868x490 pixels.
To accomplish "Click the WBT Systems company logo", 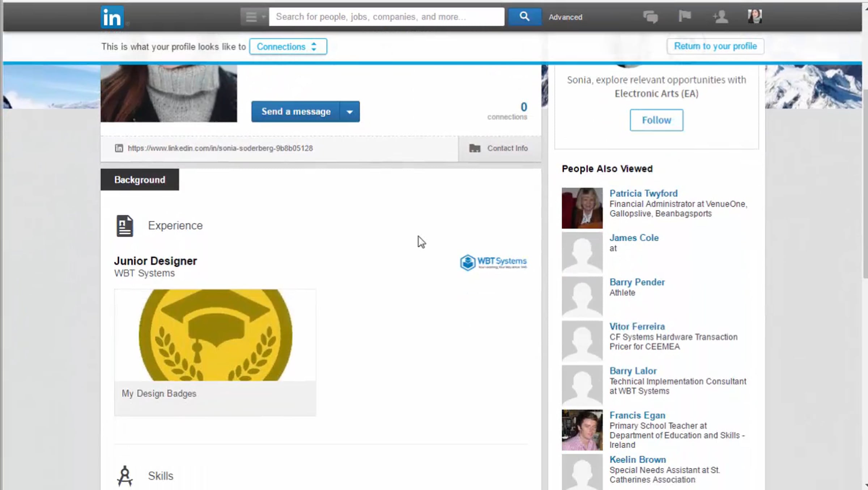I will [x=493, y=262].
